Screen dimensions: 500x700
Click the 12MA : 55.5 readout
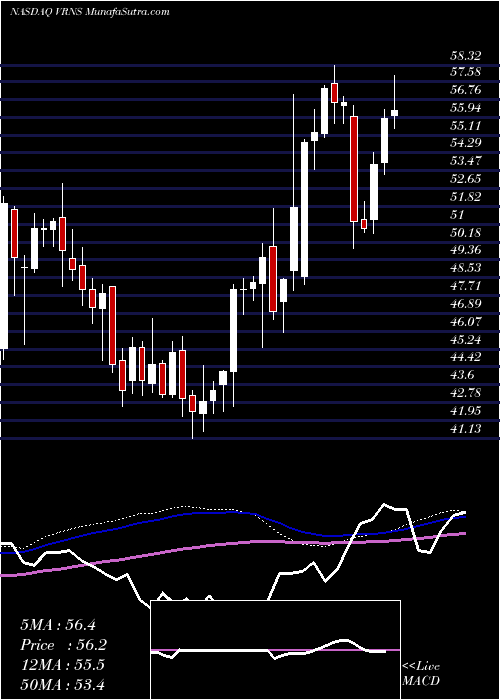62,665
